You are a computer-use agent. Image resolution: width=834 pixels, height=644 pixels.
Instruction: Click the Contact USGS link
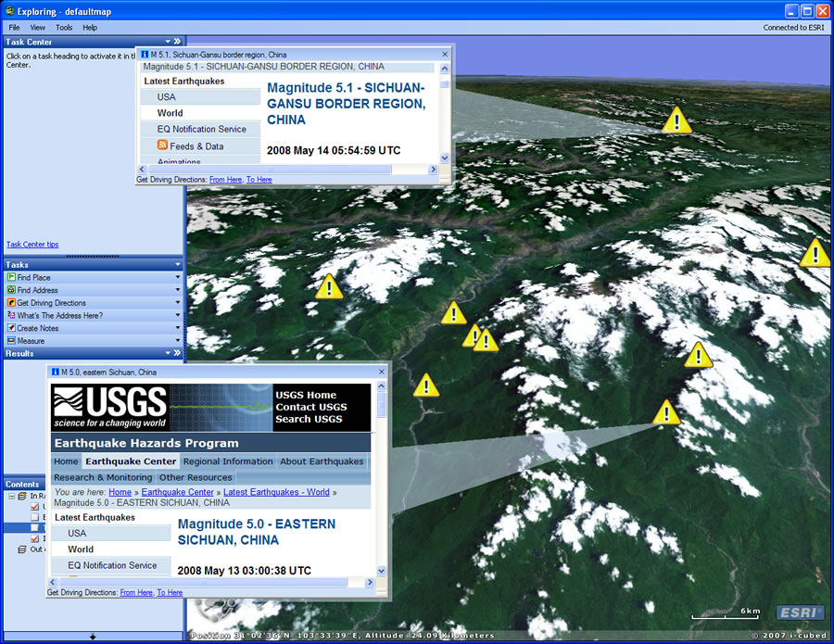coord(311,407)
